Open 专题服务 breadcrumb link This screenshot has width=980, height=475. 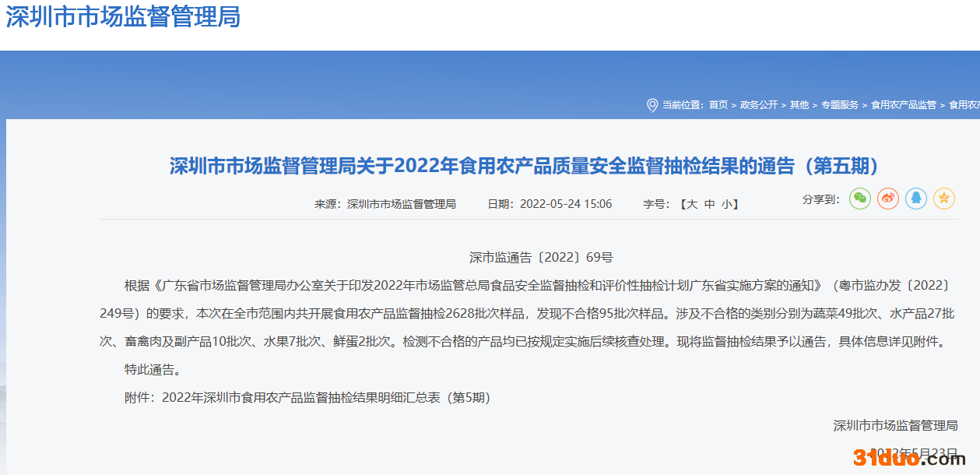pos(840,105)
